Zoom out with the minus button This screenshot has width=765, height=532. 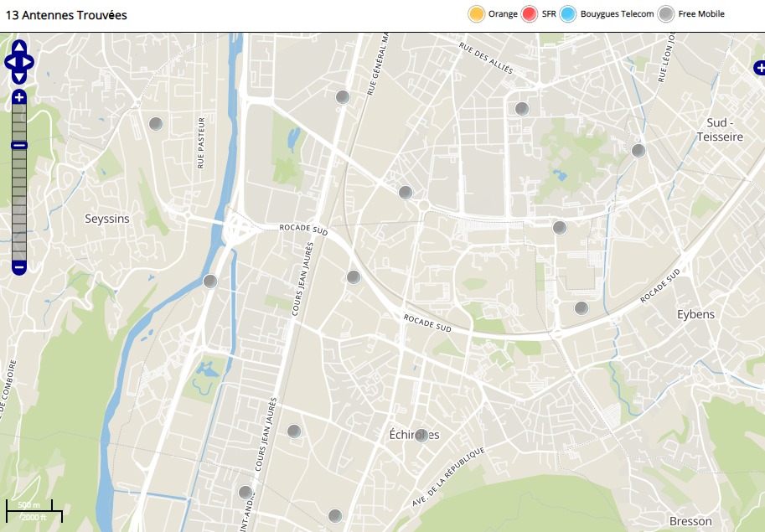pos(18,268)
